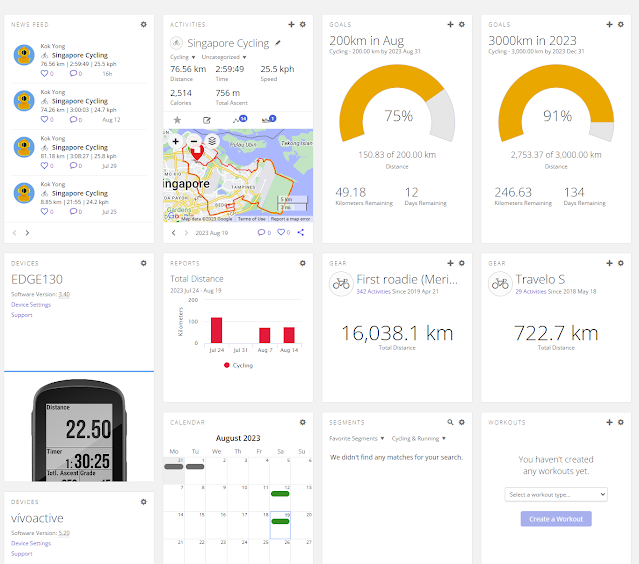The image size is (639, 564).
Task: Open settings gear of 3000km in 2023 goal
Action: coord(621,24)
